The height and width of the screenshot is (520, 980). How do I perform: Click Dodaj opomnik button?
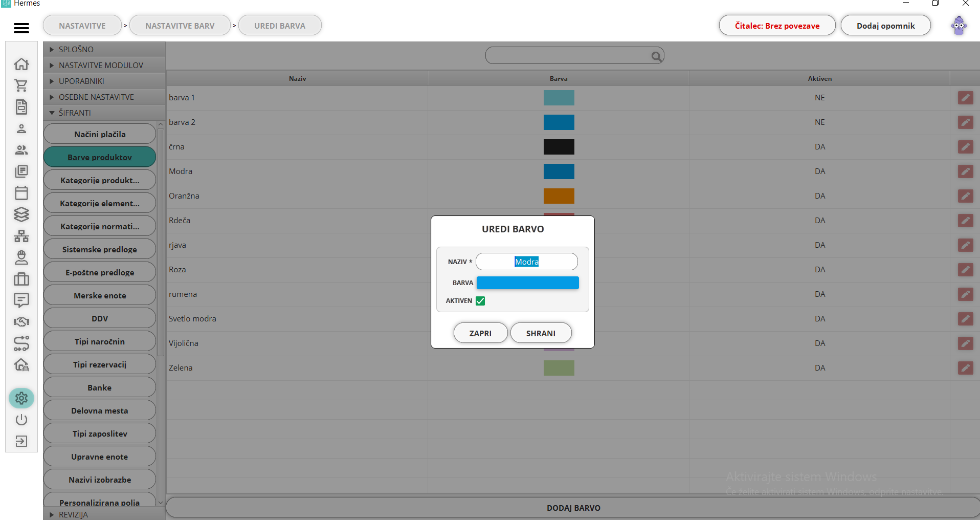click(x=885, y=26)
